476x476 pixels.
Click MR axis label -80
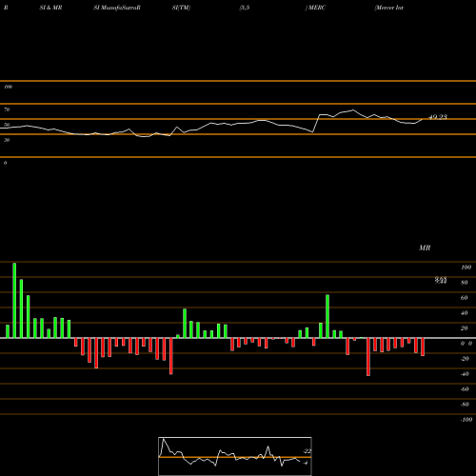point(465,405)
